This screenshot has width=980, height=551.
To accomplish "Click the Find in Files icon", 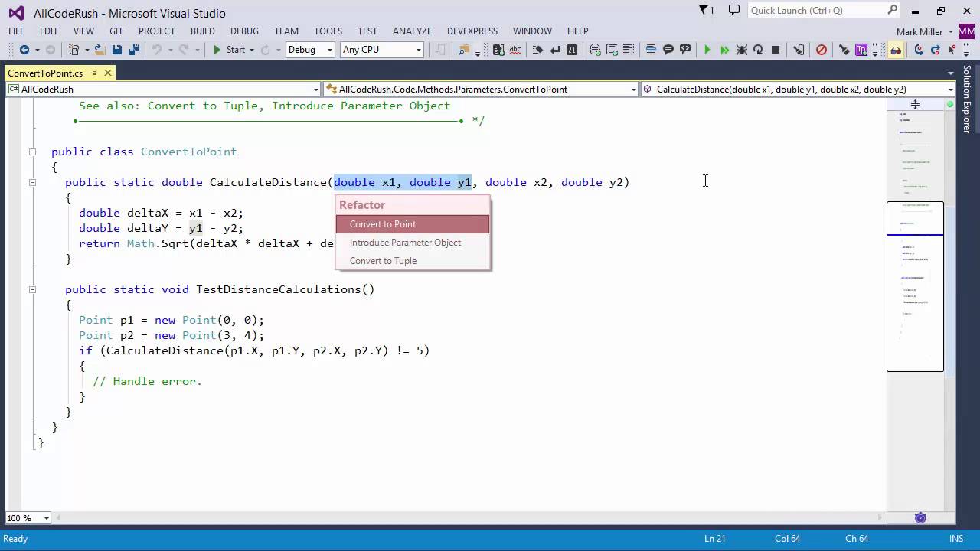I will pyautogui.click(x=463, y=50).
